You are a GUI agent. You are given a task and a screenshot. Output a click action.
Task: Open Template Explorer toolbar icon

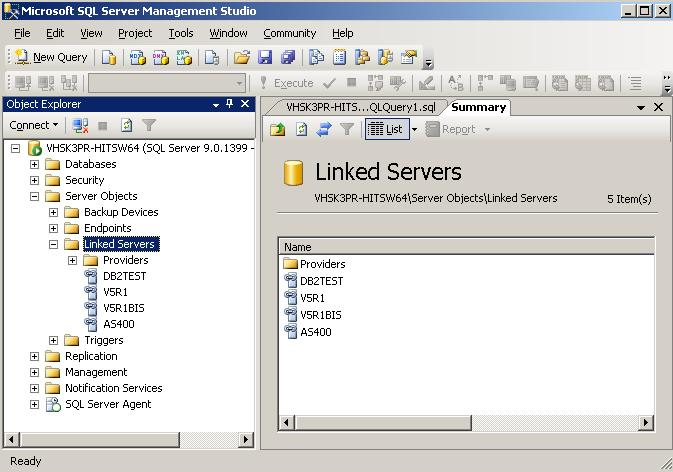tap(386, 57)
